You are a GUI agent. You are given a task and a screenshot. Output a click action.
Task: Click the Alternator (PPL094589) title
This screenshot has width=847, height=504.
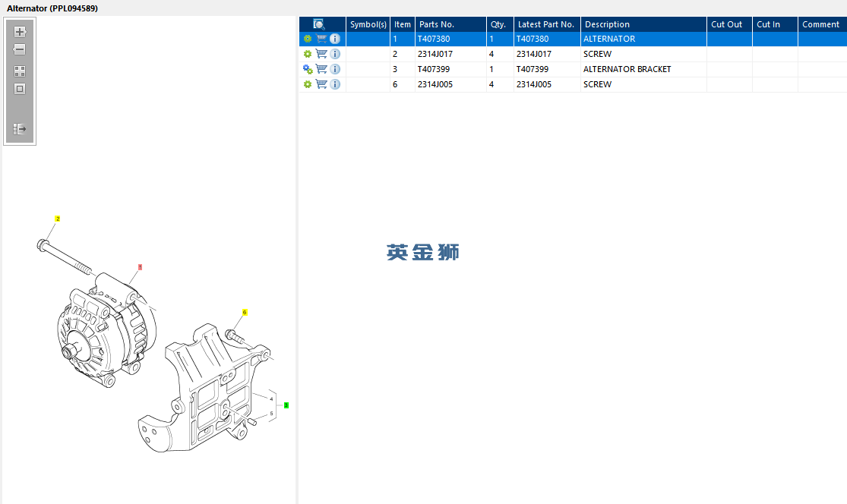pyautogui.click(x=52, y=8)
